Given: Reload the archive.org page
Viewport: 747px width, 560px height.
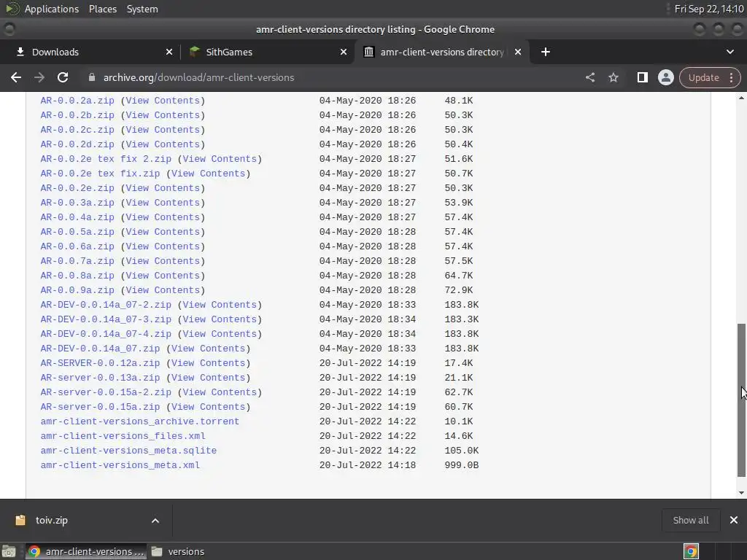Looking at the screenshot, I should (63, 77).
